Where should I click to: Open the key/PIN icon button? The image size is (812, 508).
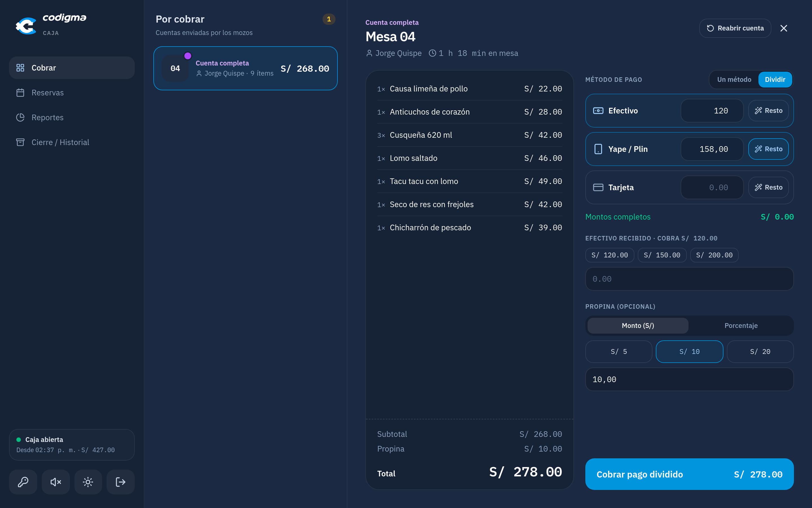(x=23, y=482)
